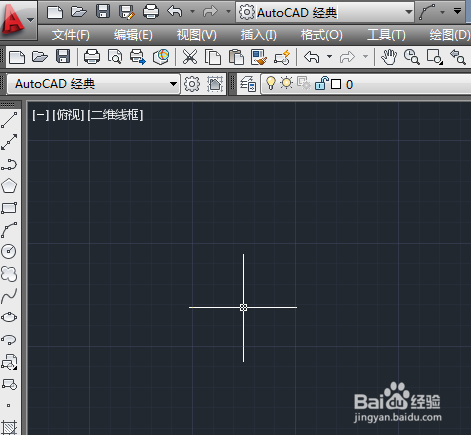This screenshot has height=435, width=471.
Task: Open the 视图(V) menu
Action: click(x=196, y=35)
